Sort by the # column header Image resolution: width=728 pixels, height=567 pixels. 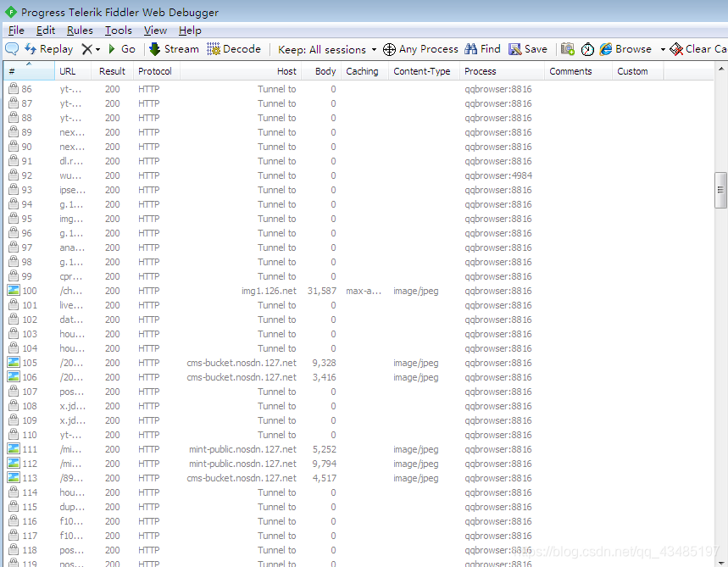tap(30, 71)
